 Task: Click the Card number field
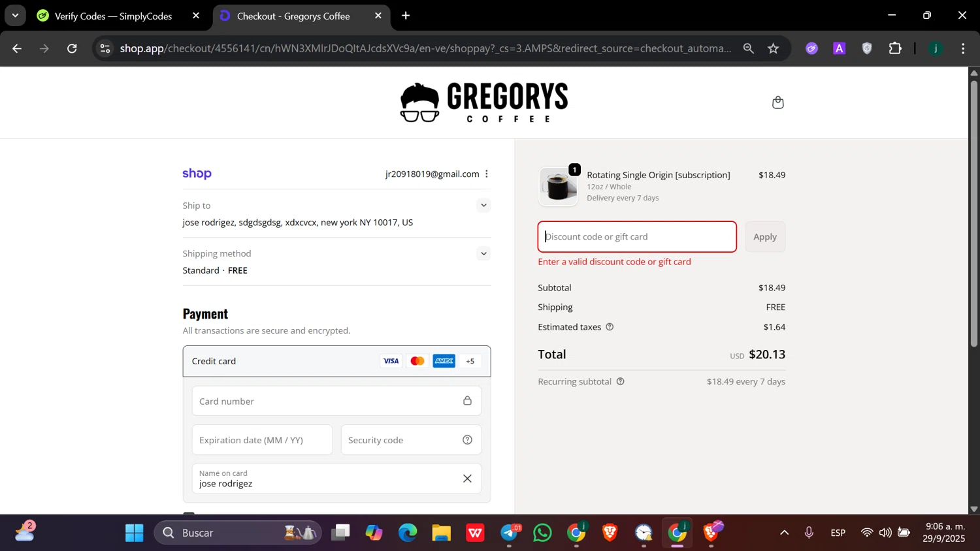click(336, 401)
